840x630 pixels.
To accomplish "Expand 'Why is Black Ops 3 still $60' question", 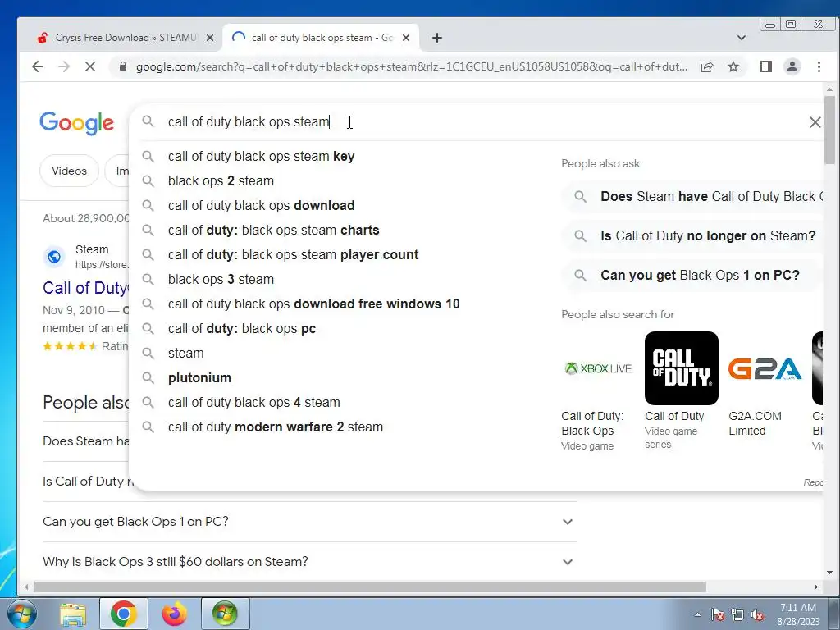I will click(309, 561).
